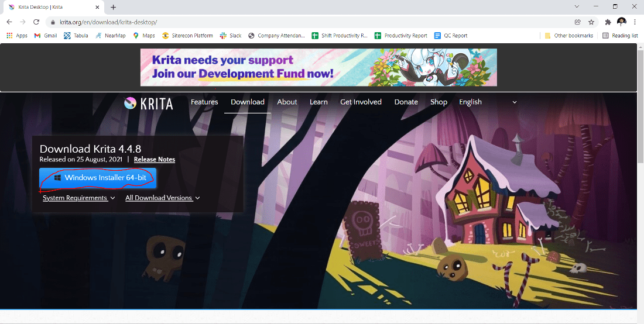Reload the Krita download page

pos(36,22)
